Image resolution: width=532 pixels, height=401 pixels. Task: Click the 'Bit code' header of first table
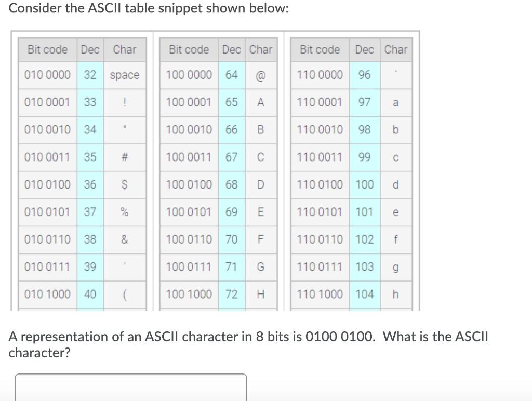46,49
